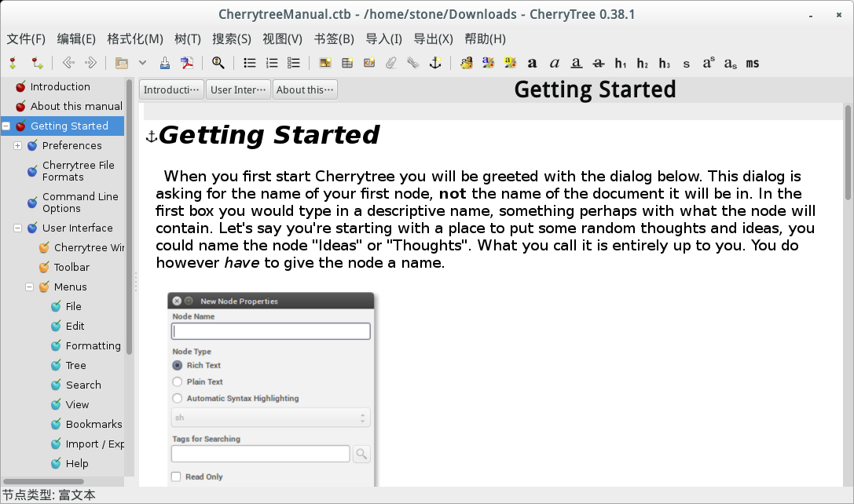Click the anchor mark before Getting Started heading
This screenshot has height=504, width=854.
click(x=152, y=136)
